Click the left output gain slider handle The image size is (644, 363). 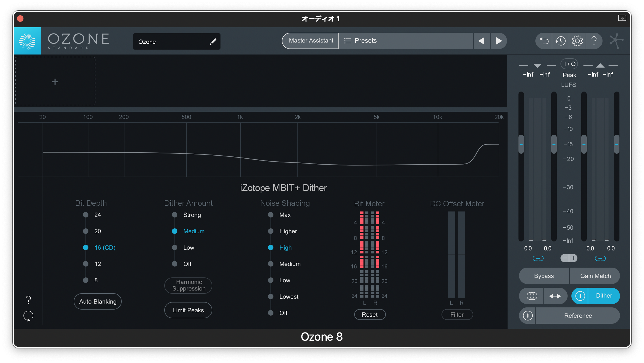(x=584, y=144)
